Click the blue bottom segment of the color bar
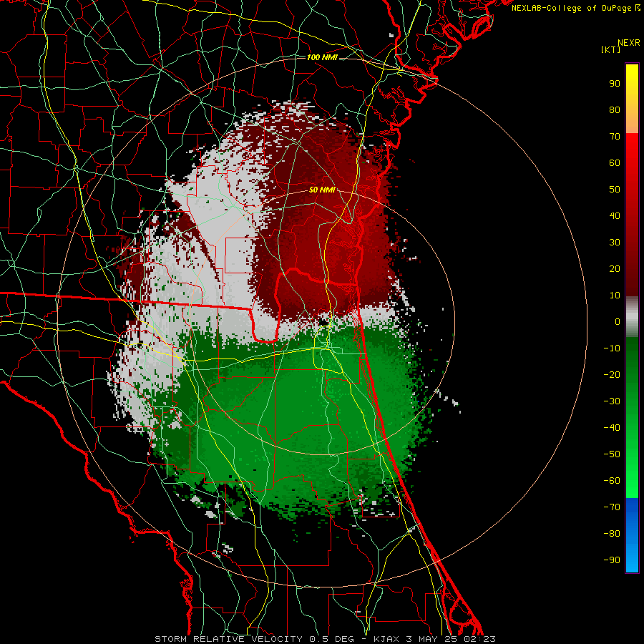Viewport: 644px width, 644px height. tap(632, 535)
